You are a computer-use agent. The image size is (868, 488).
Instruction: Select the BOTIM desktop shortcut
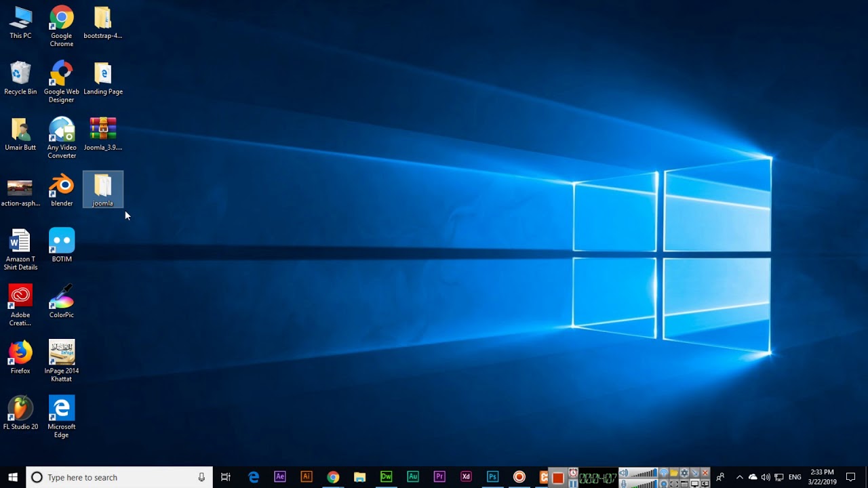(x=62, y=245)
